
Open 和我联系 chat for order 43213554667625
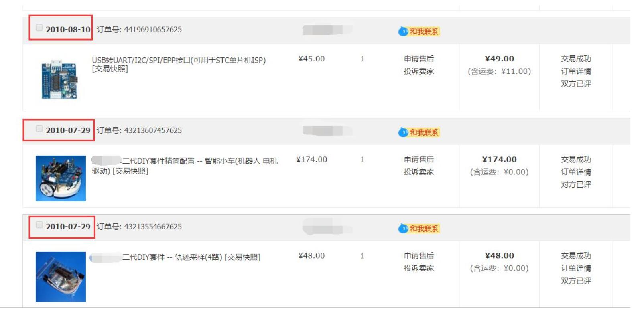click(419, 229)
